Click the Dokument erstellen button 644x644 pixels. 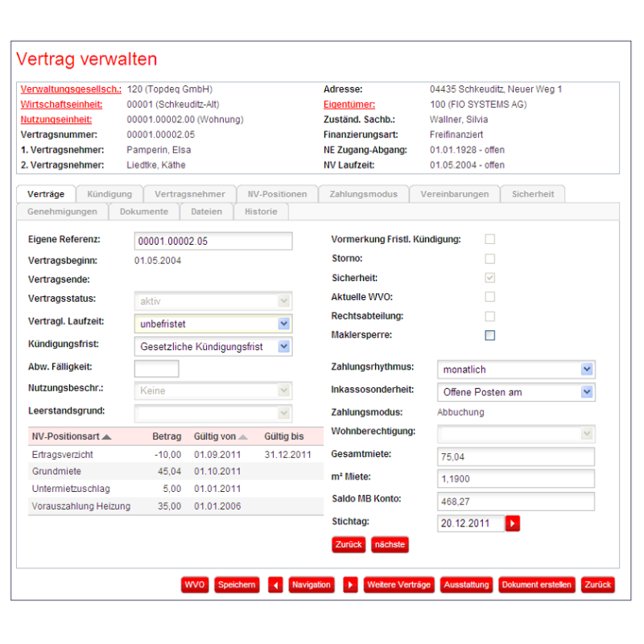click(x=537, y=585)
